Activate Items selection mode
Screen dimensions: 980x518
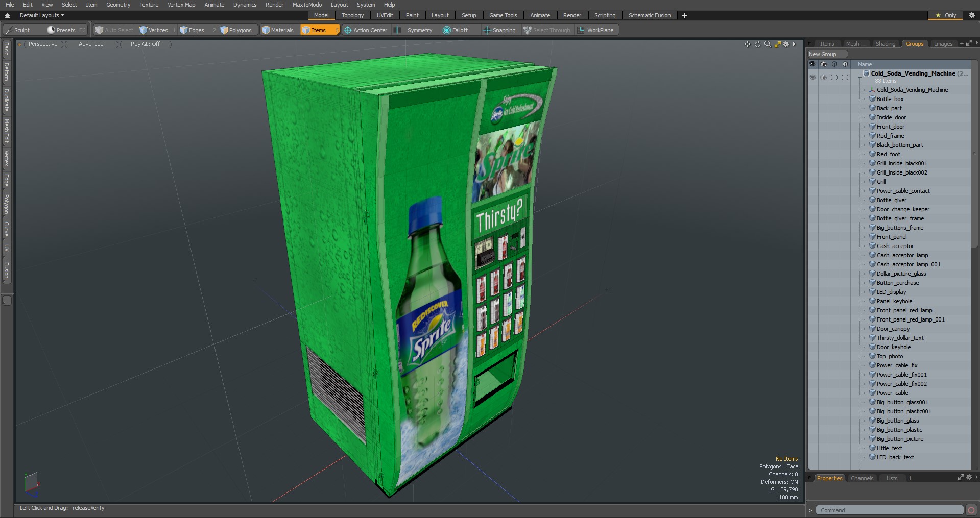tap(319, 30)
